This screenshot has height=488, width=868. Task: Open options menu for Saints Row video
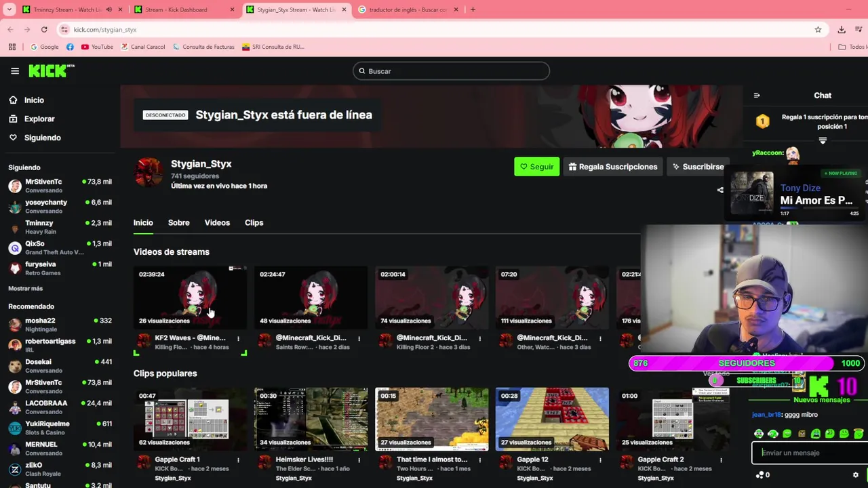359,338
